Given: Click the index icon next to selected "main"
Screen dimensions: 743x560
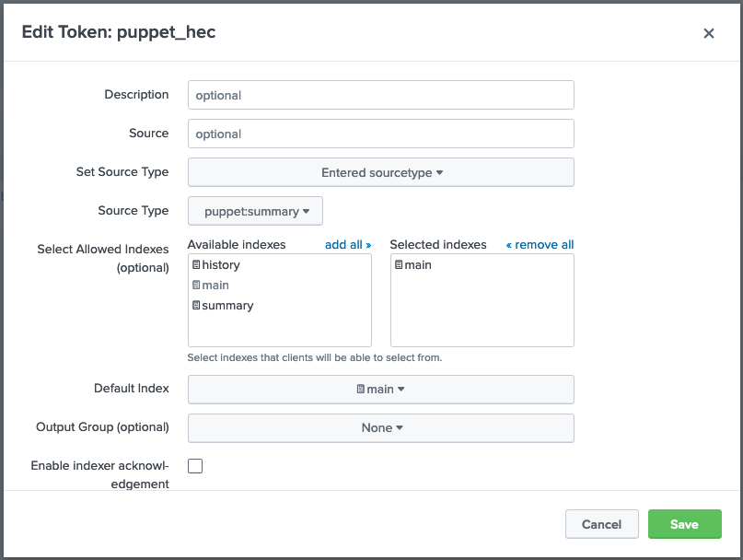Looking at the screenshot, I should (399, 264).
